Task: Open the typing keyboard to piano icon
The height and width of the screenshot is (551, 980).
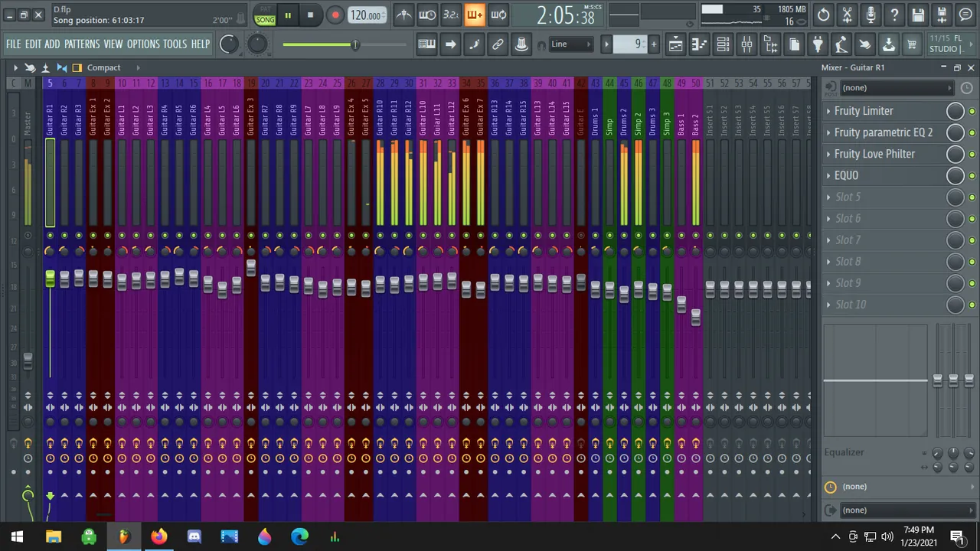Action: 426,44
